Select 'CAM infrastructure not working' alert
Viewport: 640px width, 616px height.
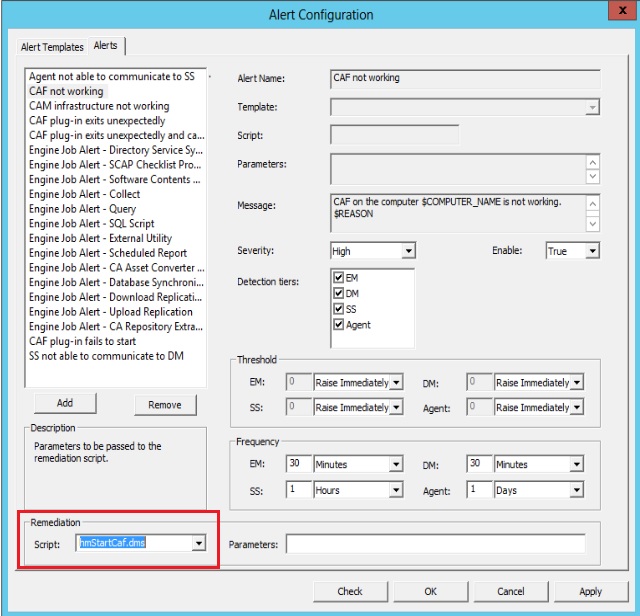(x=99, y=106)
